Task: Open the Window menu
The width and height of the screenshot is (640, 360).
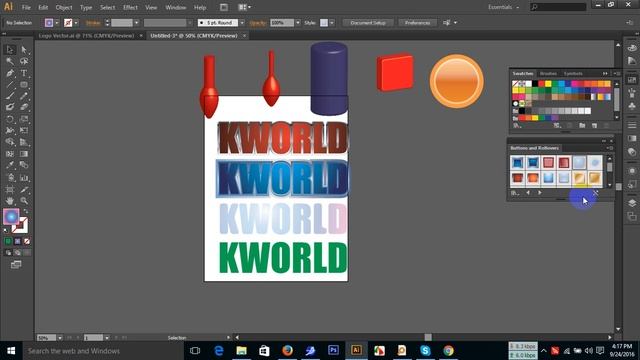Action: [176, 7]
